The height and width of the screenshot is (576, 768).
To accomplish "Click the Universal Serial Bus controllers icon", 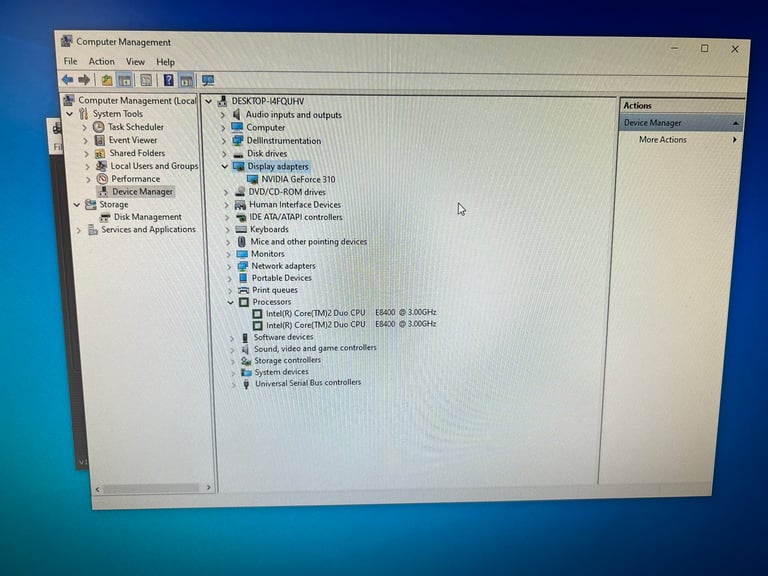I will [x=246, y=384].
